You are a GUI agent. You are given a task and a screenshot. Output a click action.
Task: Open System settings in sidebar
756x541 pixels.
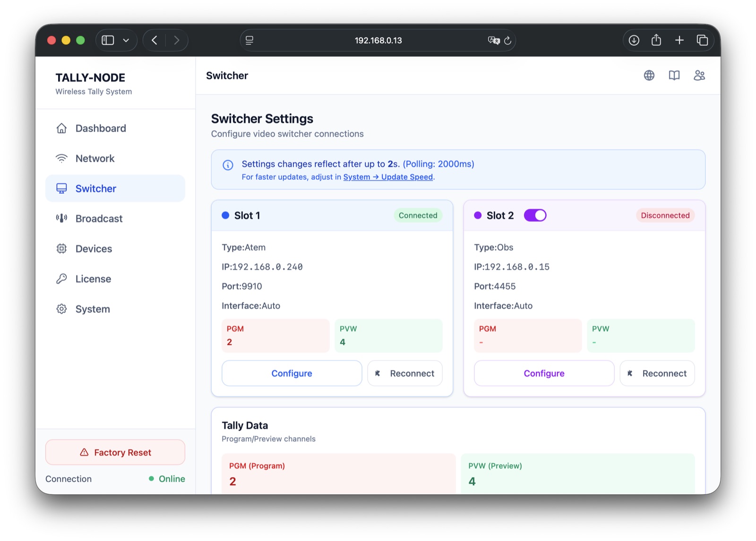[x=115, y=309]
